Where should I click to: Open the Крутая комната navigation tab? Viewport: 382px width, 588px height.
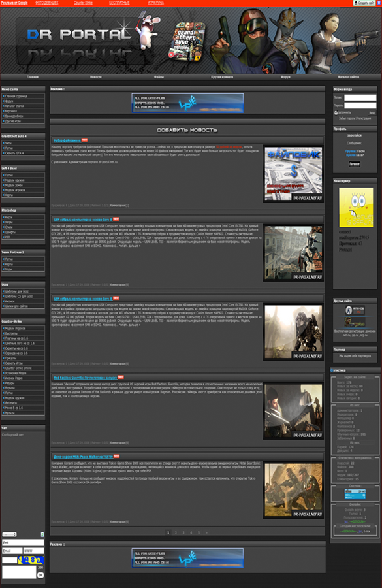pos(222,77)
